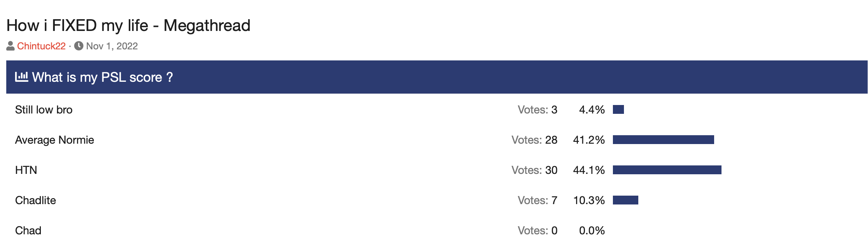
Task: Click the HTN 44.1% result bar
Action: (667, 170)
